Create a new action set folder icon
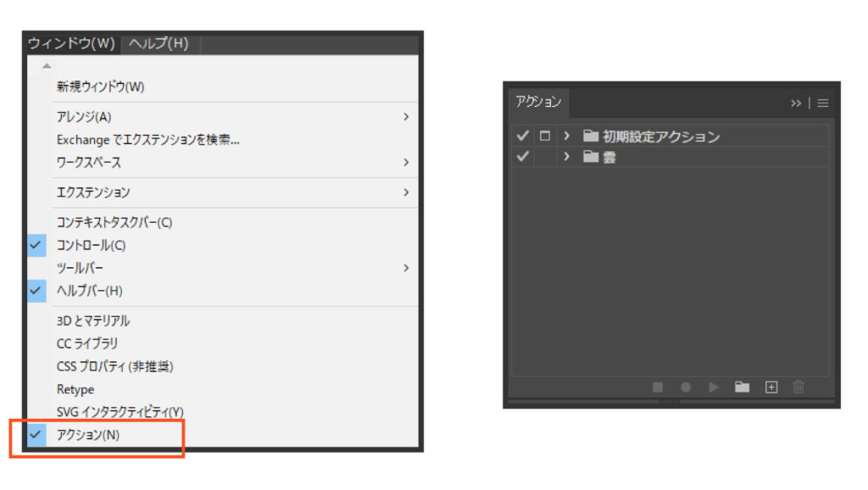 pyautogui.click(x=742, y=387)
